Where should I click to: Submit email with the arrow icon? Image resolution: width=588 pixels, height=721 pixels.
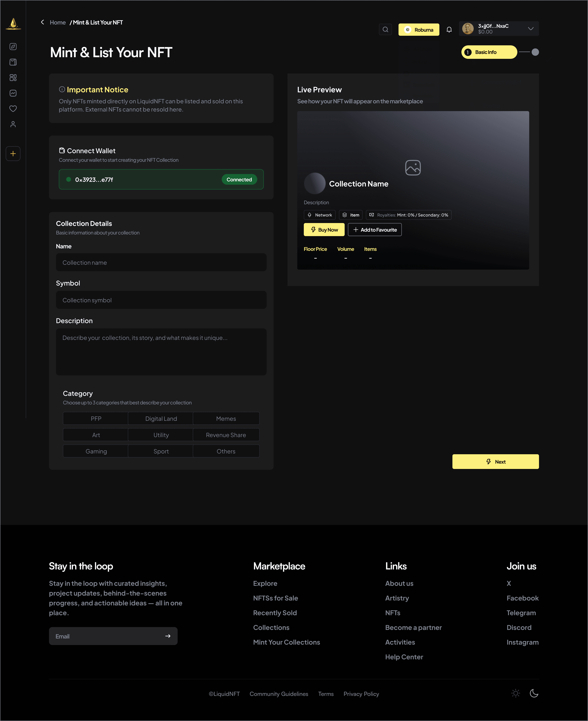[168, 636]
